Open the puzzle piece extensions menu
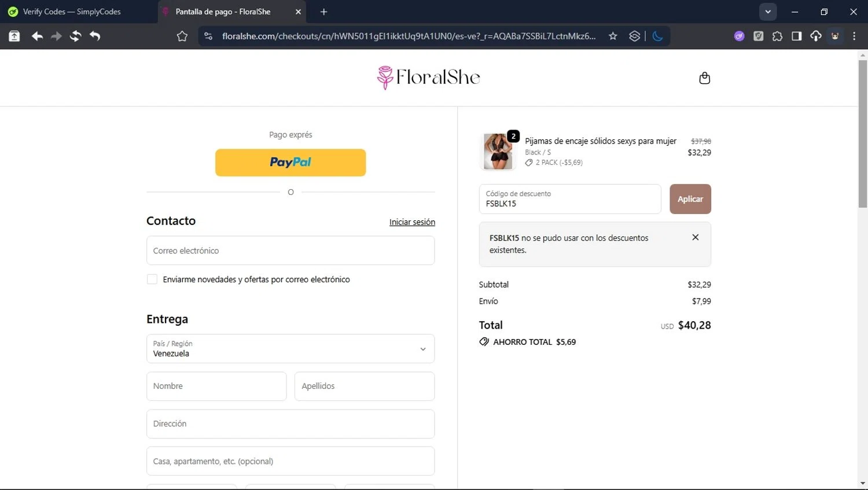The height and width of the screenshot is (490, 868). (777, 36)
